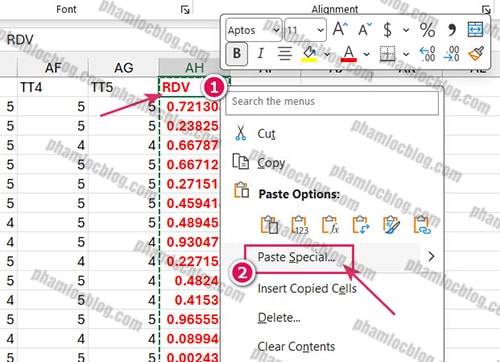Click the Center align icon
Screen dimensions: 500x362
click(285, 53)
